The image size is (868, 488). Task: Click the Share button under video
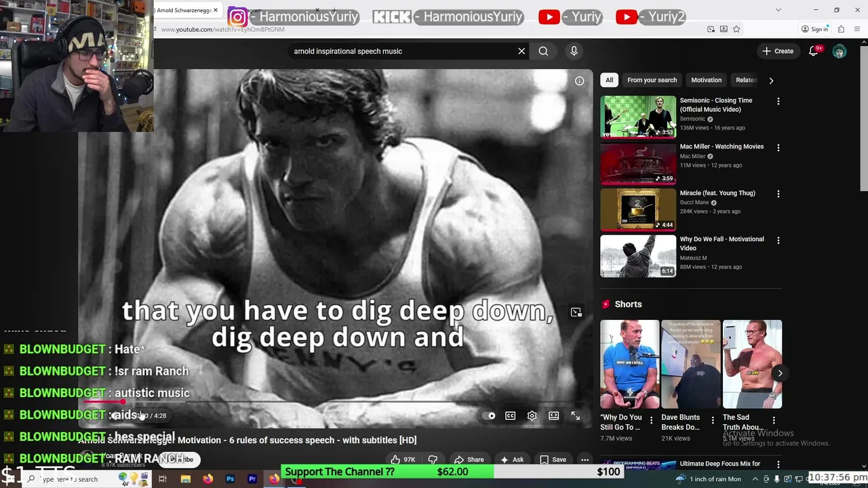coord(469,460)
